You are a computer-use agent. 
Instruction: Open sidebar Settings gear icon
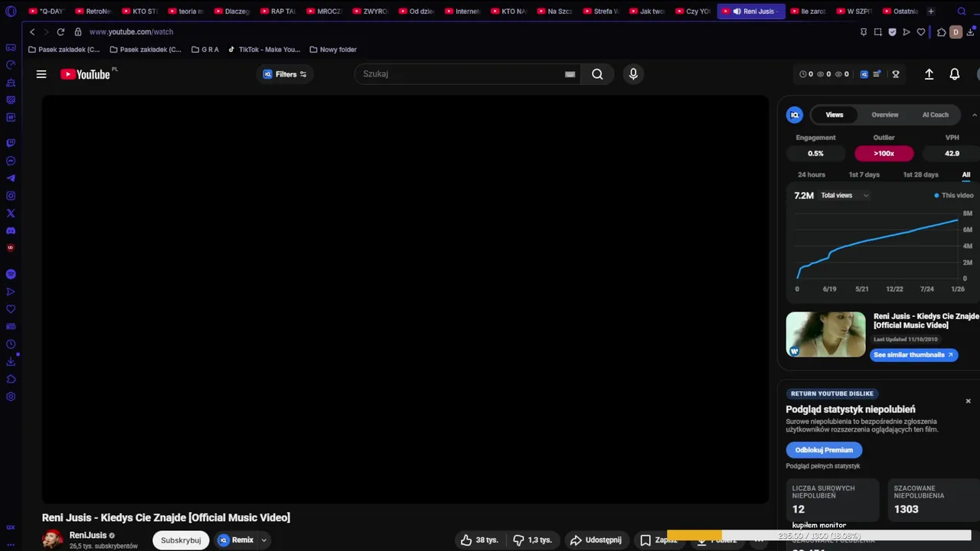click(x=11, y=396)
